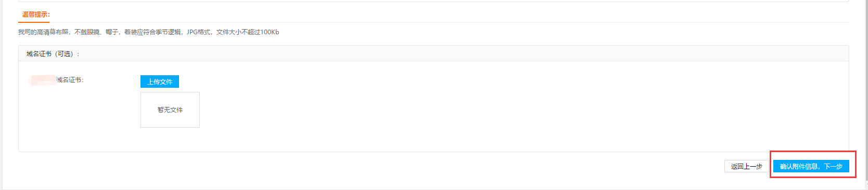Click the 下一步 wording on the blue confirm button
Image resolution: width=868 pixels, height=190 pixels.
(833, 166)
